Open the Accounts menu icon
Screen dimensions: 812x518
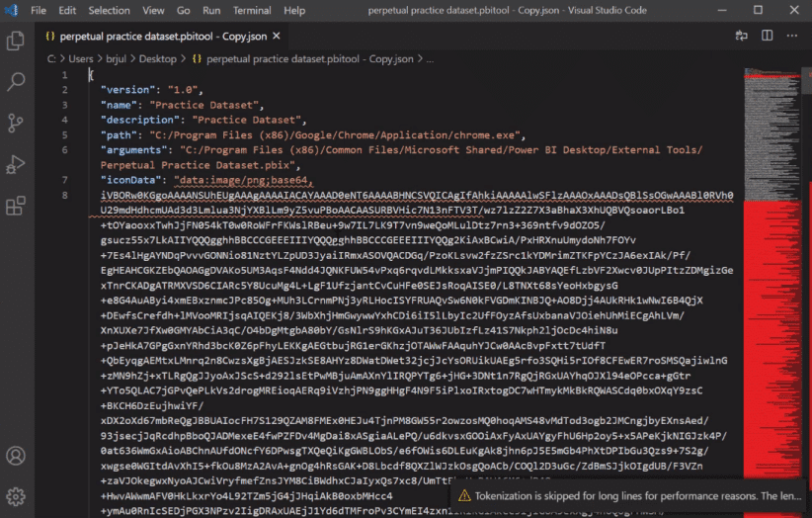point(16,456)
